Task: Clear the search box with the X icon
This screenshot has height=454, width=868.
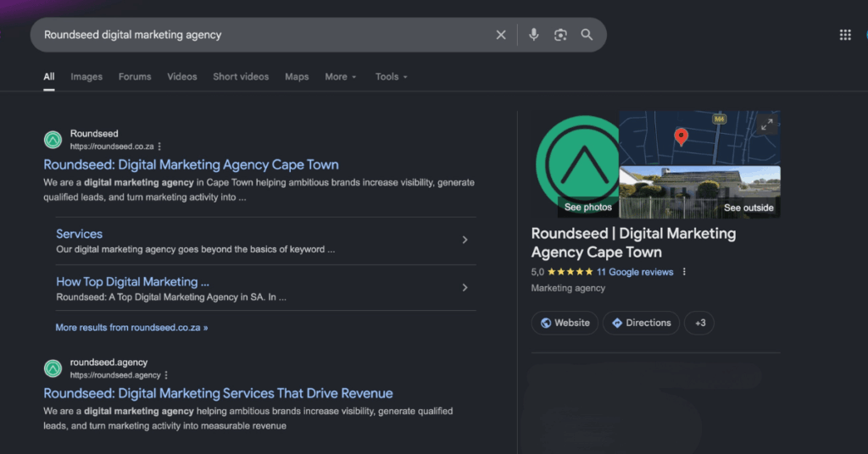Action: pyautogui.click(x=501, y=35)
